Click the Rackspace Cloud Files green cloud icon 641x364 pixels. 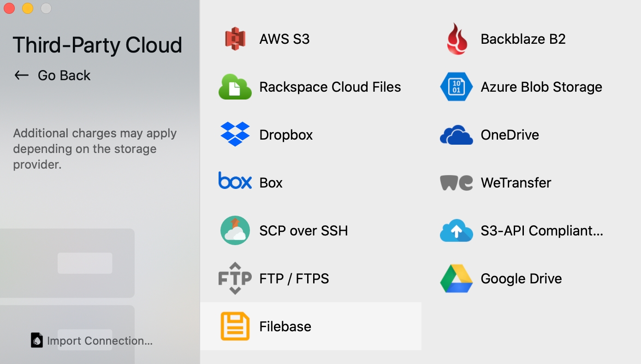coord(235,87)
